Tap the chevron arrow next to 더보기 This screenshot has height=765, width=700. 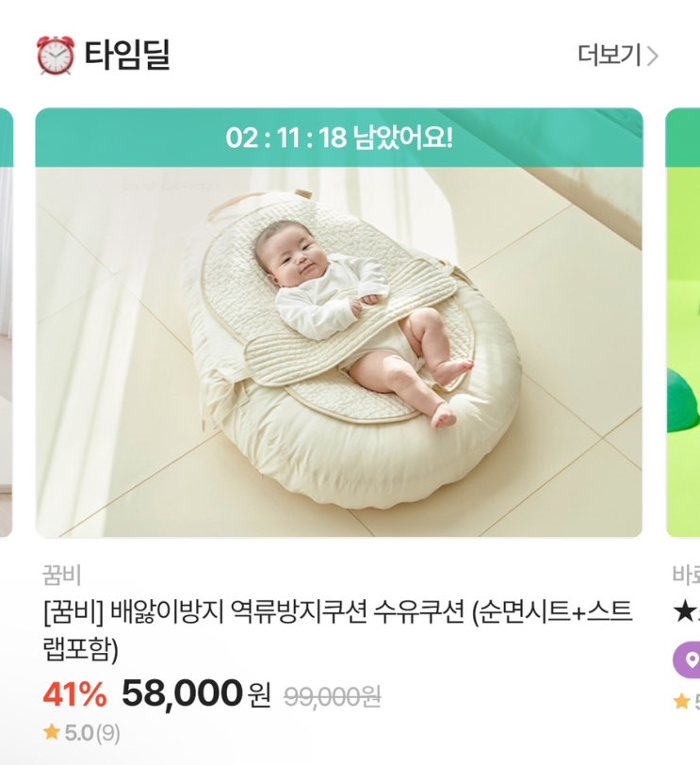[x=652, y=57]
